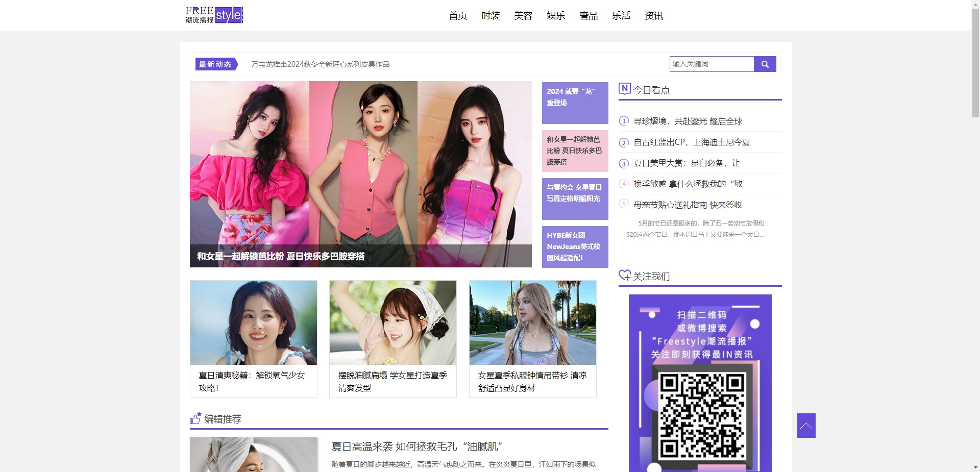Click the number 1 circle in 今日看点
The image size is (980, 472).
pos(624,121)
